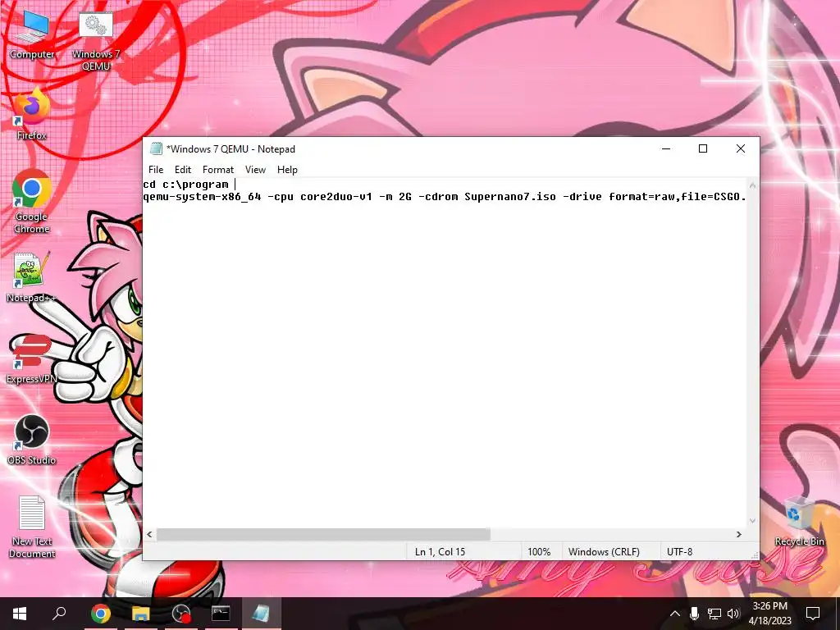This screenshot has width=840, height=630.
Task: Open the View menu in Notepad
Action: tap(256, 170)
